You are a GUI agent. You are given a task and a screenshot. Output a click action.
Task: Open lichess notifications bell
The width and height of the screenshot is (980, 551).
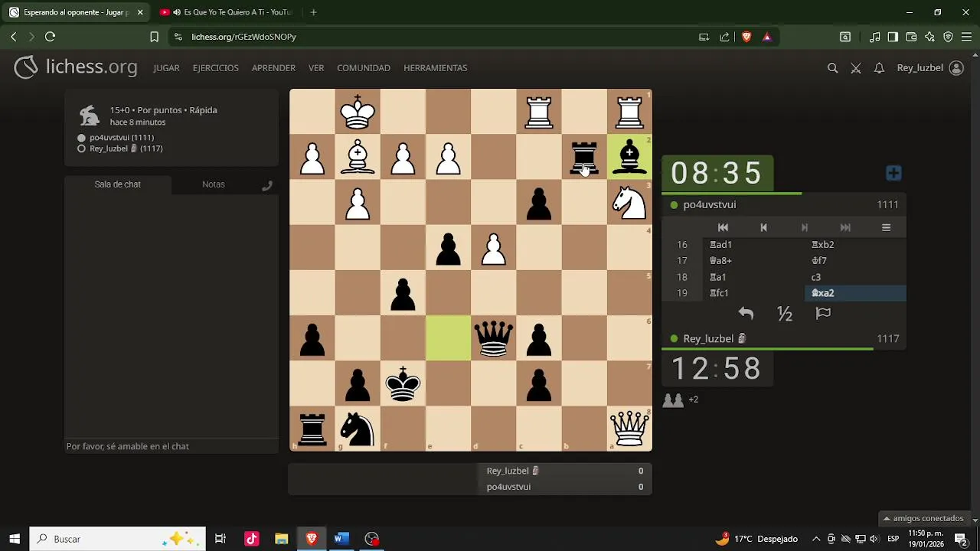click(x=879, y=68)
